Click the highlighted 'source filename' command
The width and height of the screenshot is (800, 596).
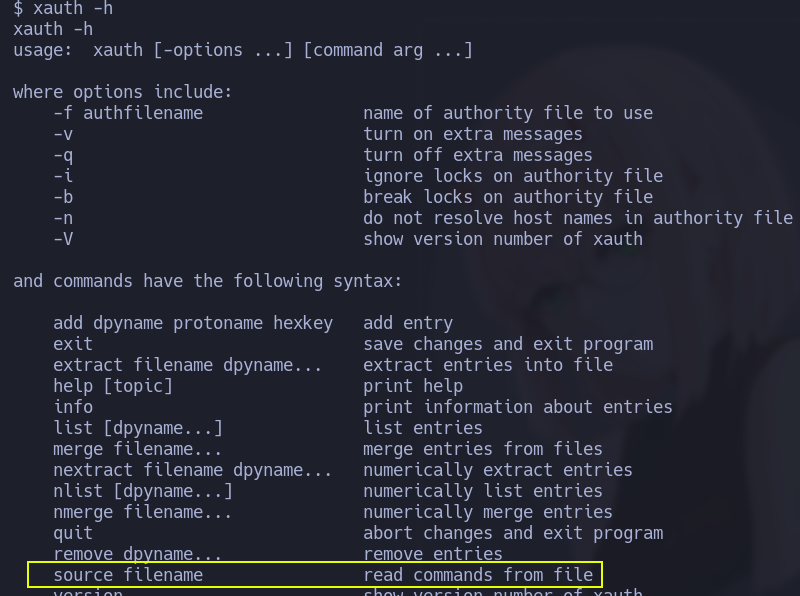[x=128, y=575]
